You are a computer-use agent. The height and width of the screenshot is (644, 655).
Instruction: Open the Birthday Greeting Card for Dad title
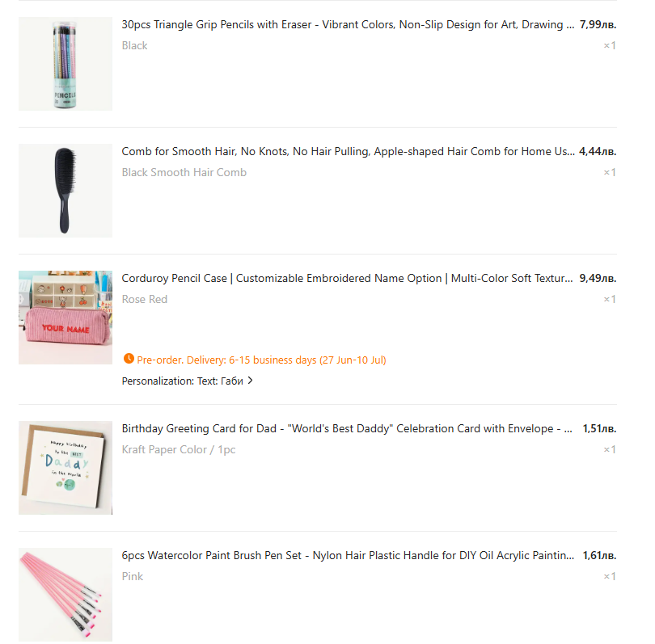[x=347, y=428]
